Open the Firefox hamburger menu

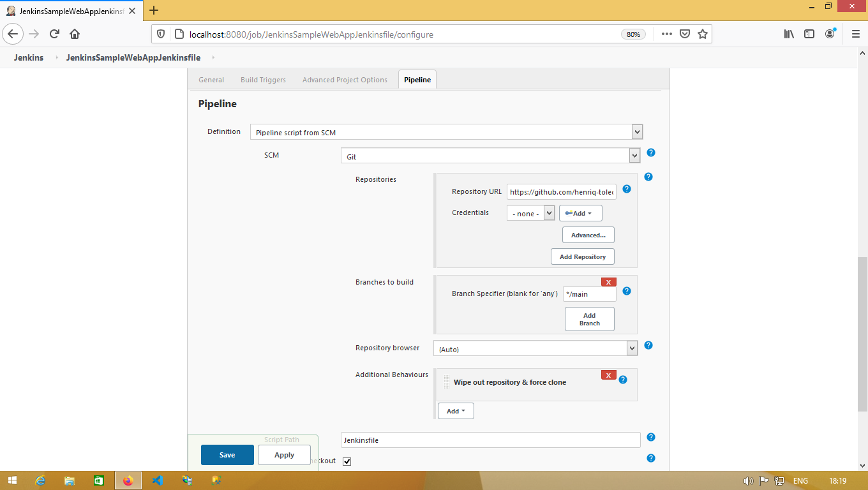[x=855, y=34]
